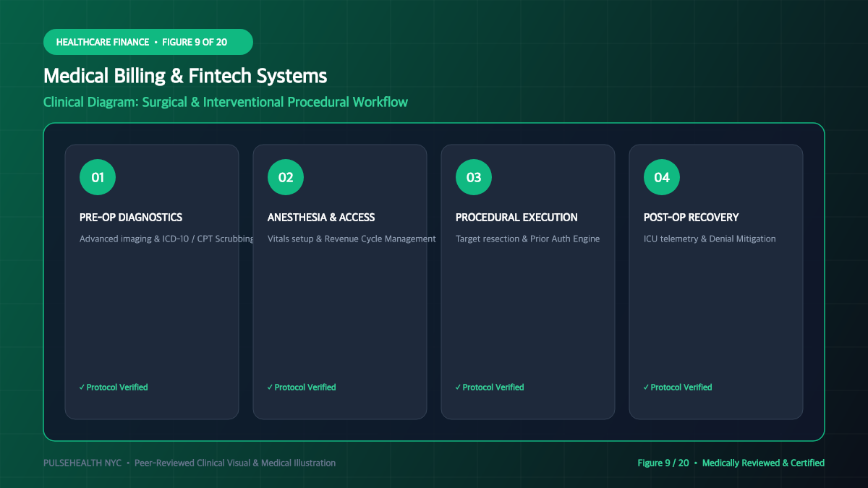868x488 pixels.
Task: Click the Clinical Diagram subtitle text
Action: [x=226, y=102]
